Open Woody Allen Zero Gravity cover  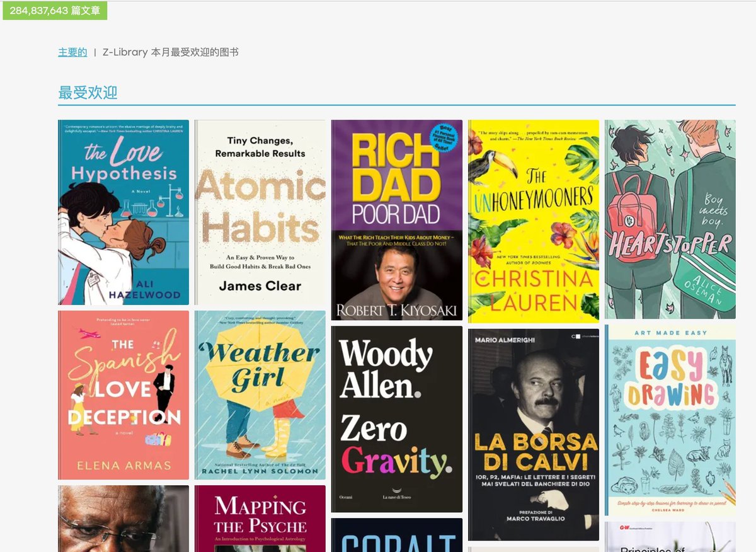(397, 419)
